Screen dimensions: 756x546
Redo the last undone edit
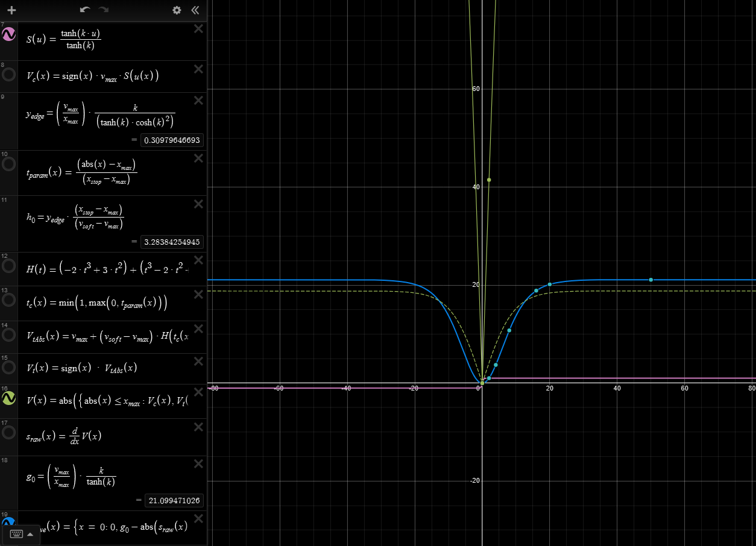tap(104, 10)
